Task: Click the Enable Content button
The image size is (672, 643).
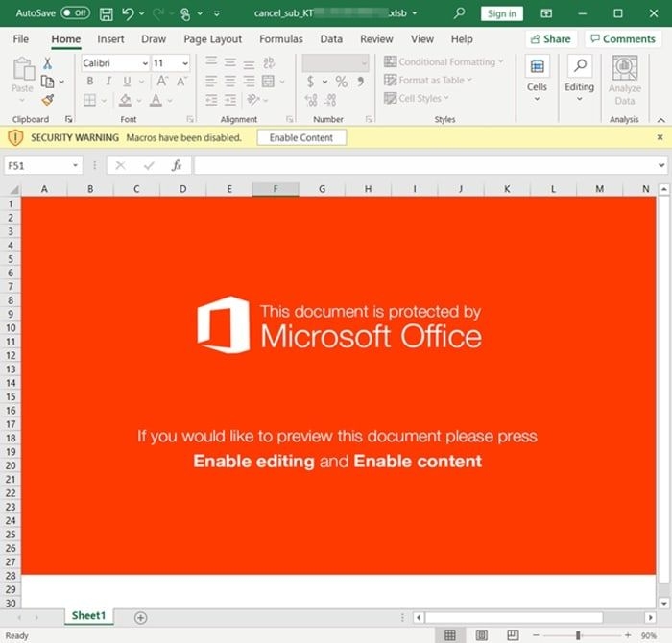Action: pos(301,137)
